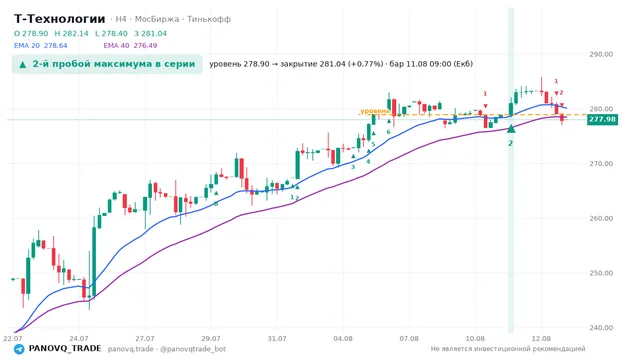The height and width of the screenshot is (360, 640).
Task: Click the уровень 278.90 → закрытие description text
Action: (x=341, y=64)
